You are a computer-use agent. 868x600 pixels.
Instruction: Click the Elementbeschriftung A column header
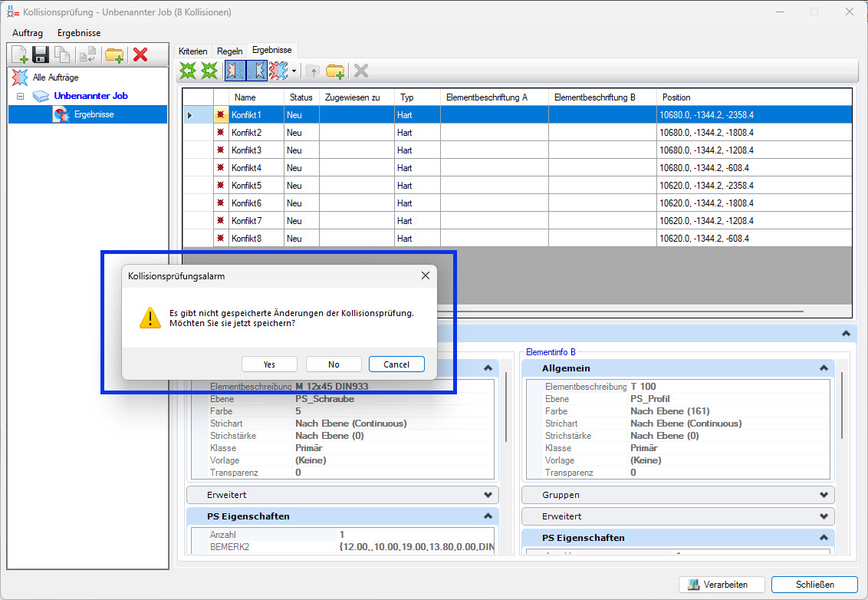(x=495, y=97)
